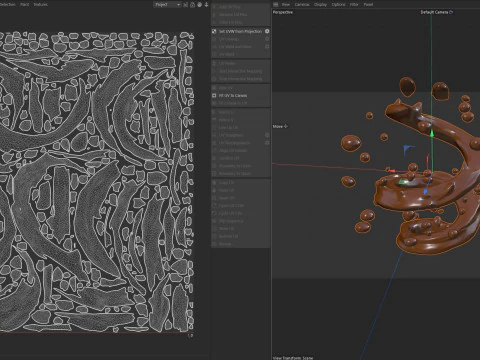The image size is (480, 360).
Task: Run the Fit Canvas to UV command
Action: 240,103
